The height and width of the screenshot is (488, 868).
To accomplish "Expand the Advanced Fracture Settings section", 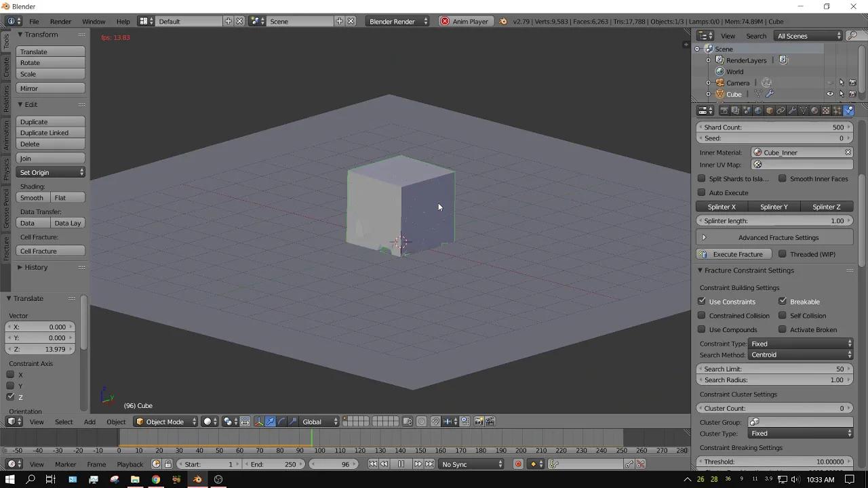I will point(778,237).
